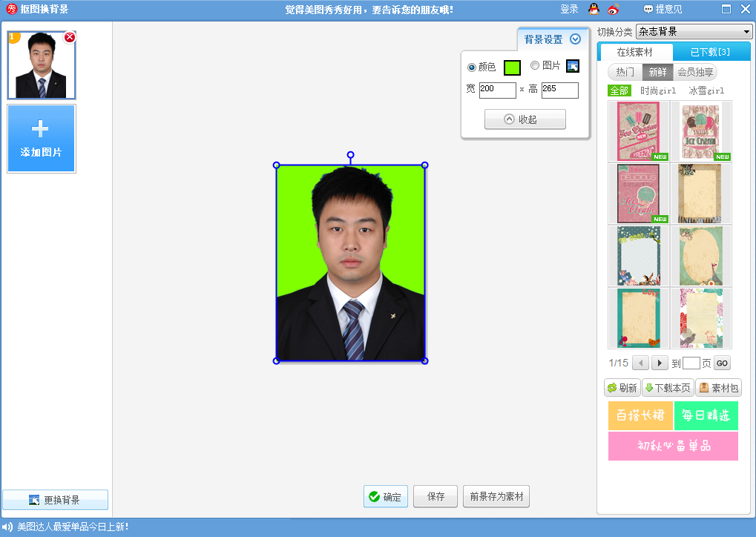The image size is (756, 537).
Task: Click the 确定 confirm button
Action: 385,496
